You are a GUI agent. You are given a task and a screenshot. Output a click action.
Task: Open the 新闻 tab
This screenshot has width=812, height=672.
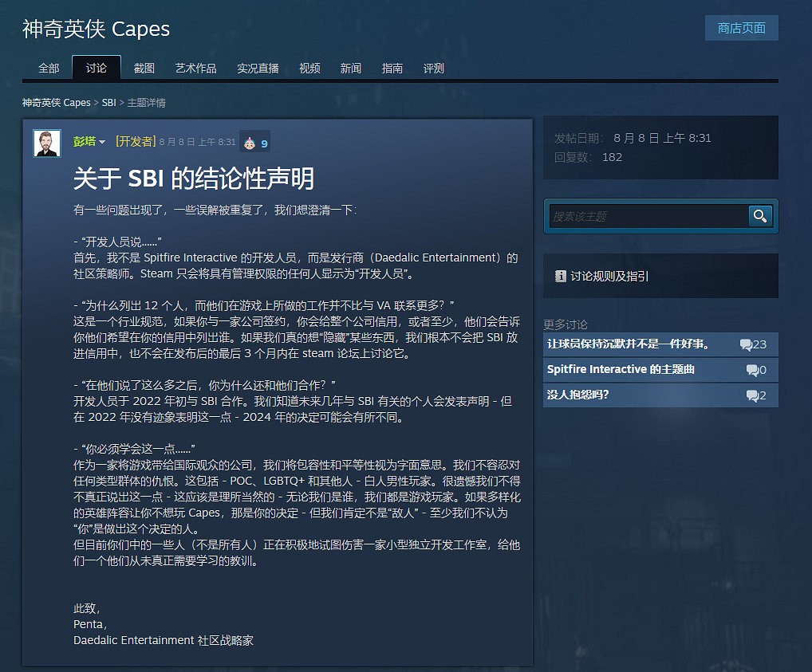click(x=351, y=69)
